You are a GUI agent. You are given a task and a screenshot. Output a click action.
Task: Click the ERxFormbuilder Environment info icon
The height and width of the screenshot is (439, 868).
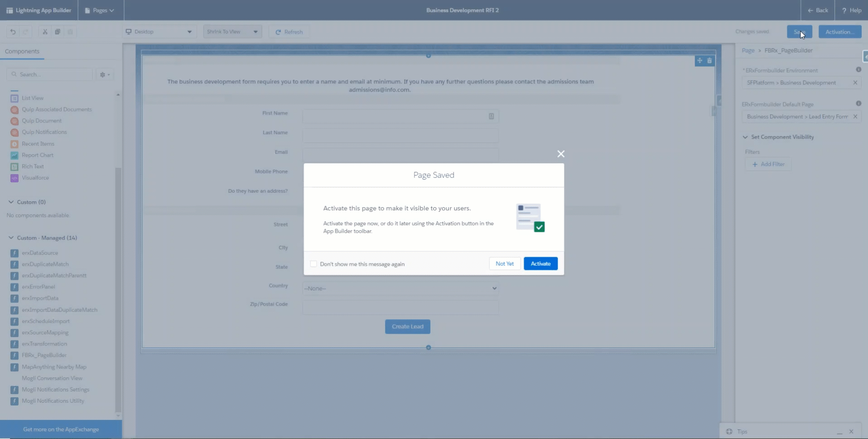[858, 70]
